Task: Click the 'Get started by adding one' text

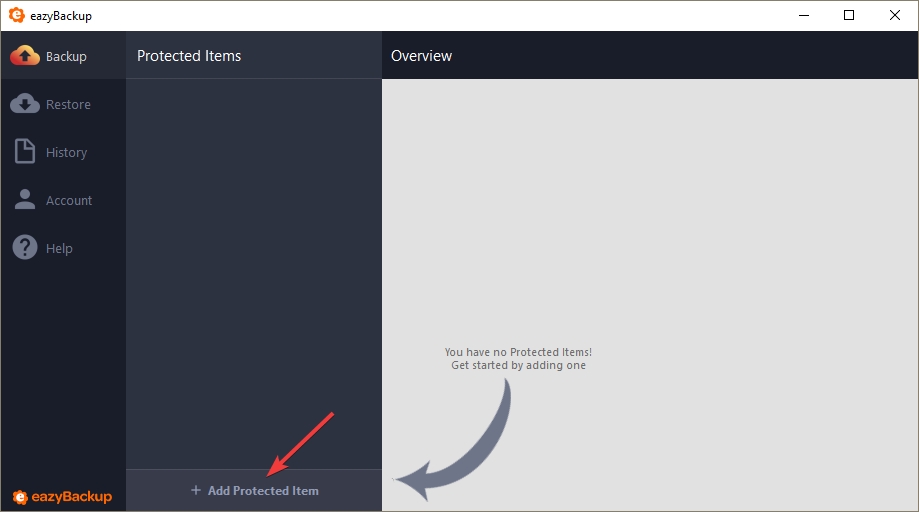Action: [x=518, y=366]
